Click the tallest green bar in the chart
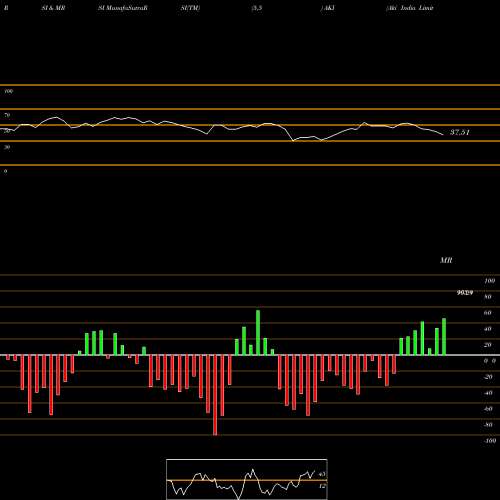The image size is (500, 500). [258, 333]
